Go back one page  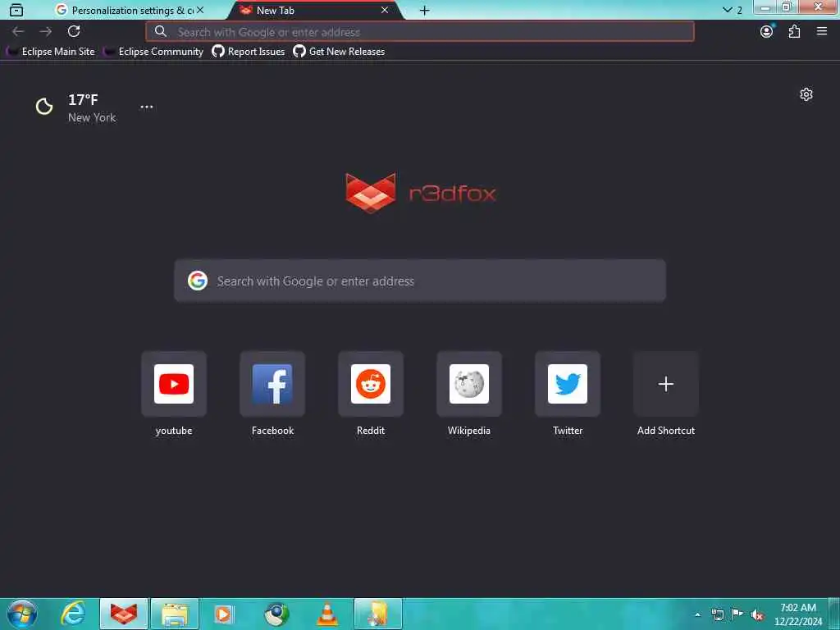coord(18,32)
